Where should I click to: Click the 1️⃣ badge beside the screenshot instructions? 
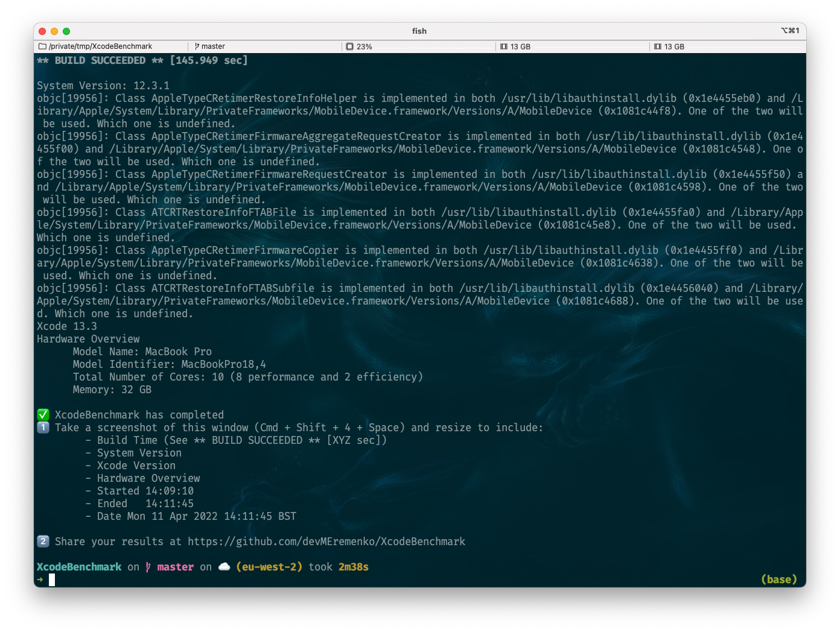(43, 427)
